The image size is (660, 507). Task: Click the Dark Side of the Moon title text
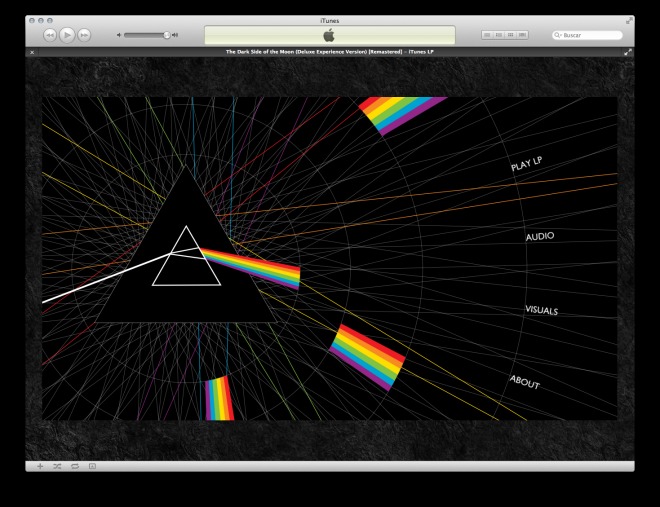click(x=330, y=52)
